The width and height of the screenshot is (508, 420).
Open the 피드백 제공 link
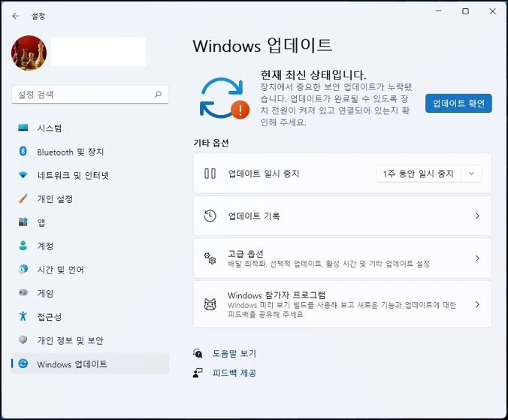tap(234, 373)
